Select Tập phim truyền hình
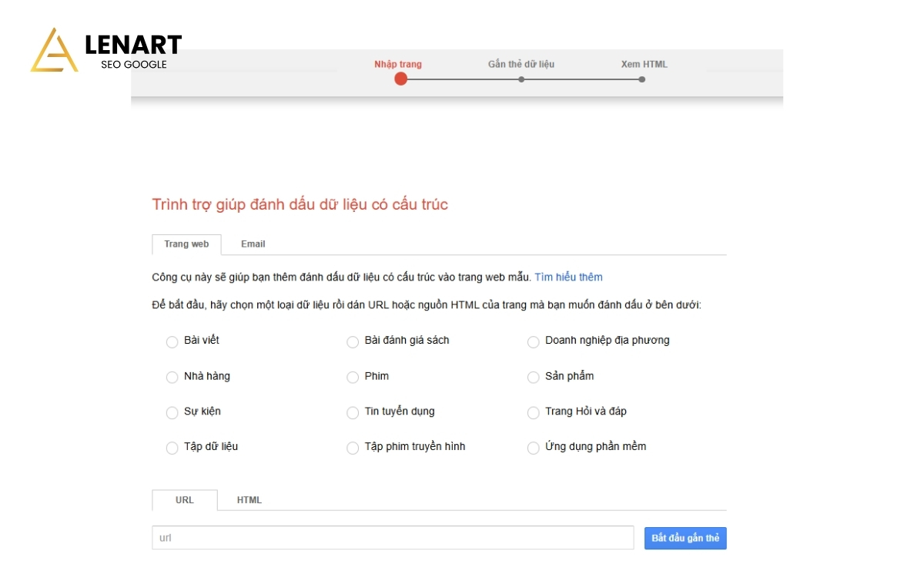This screenshot has width=924, height=578. (x=353, y=448)
